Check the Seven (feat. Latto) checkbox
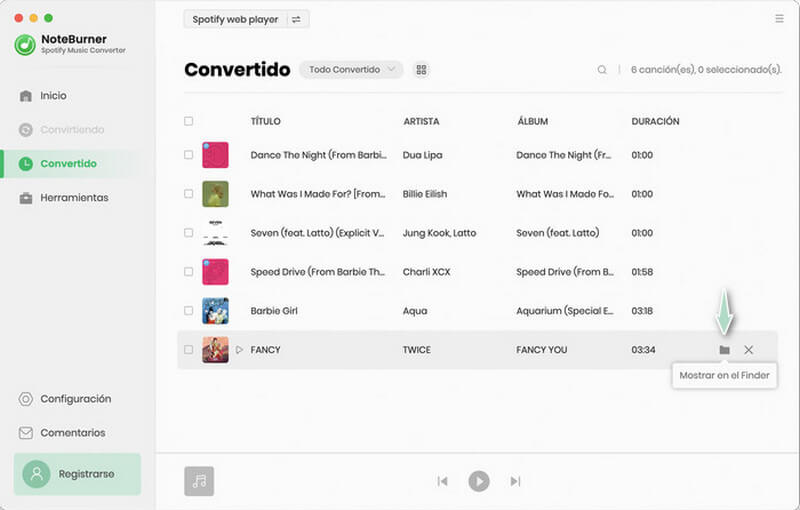The width and height of the screenshot is (800, 510). (x=188, y=233)
